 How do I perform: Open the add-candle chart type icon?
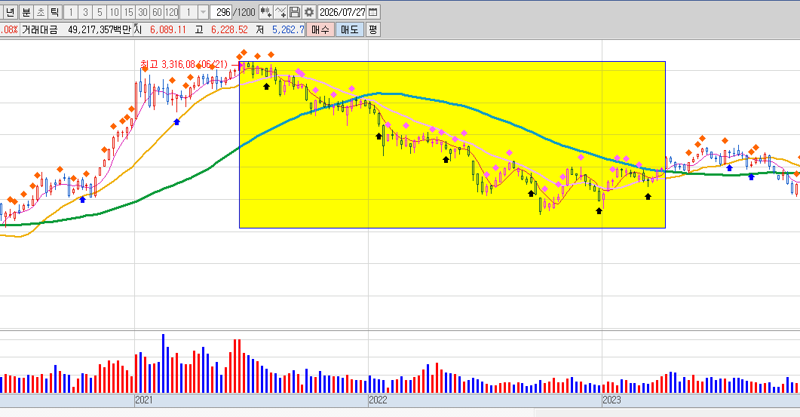265,12
